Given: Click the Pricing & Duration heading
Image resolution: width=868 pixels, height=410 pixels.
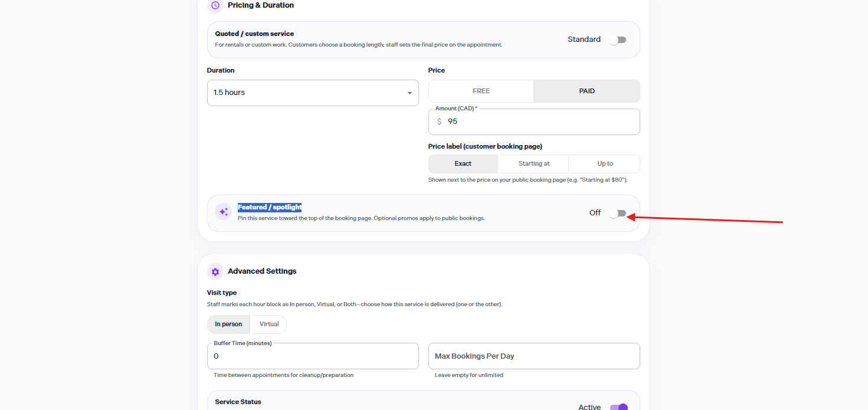Looking at the screenshot, I should [261, 5].
